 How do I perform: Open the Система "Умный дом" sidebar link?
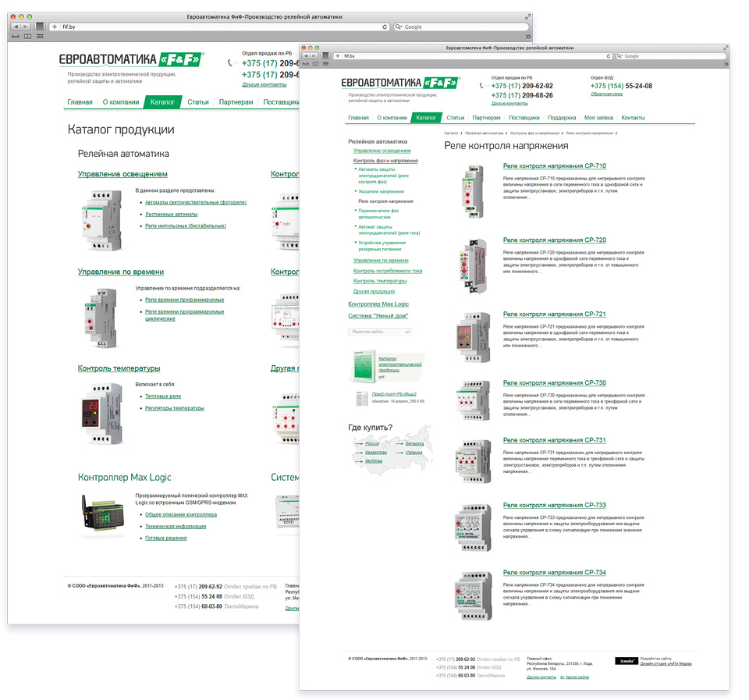coord(378,316)
